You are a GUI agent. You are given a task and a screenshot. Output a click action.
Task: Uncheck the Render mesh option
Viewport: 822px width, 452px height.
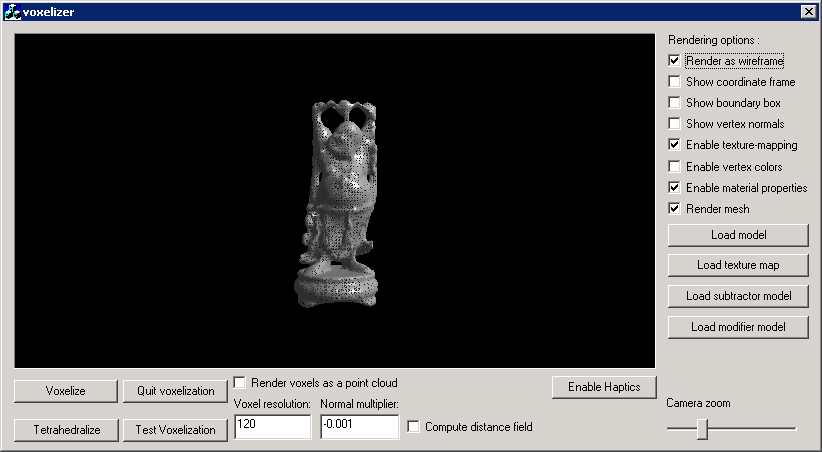(x=675, y=209)
